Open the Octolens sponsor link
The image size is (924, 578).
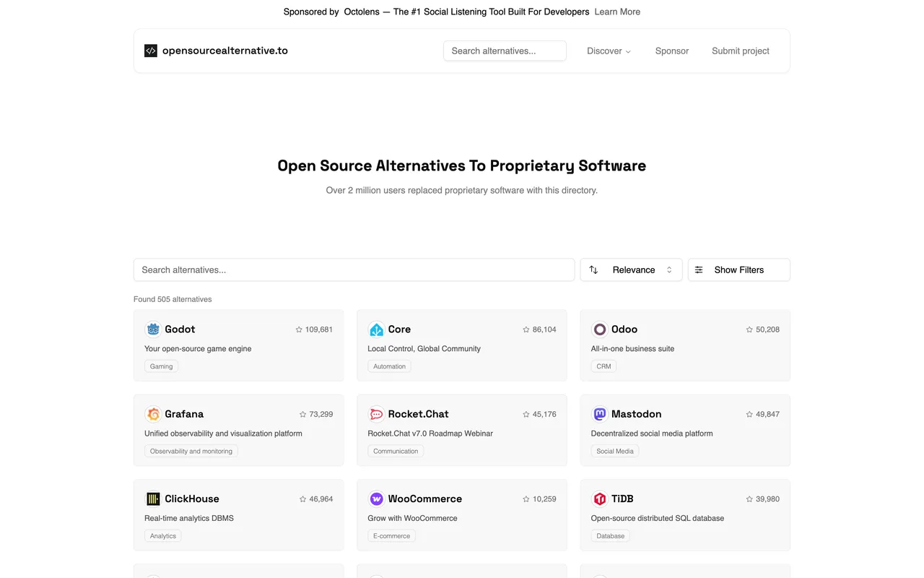362,12
